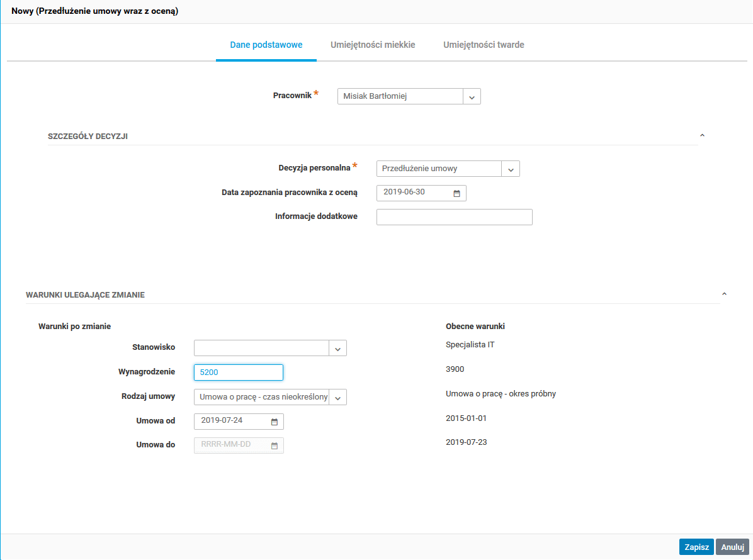Click the Warunki po zmianie heading
The image size is (753, 560).
(x=74, y=327)
